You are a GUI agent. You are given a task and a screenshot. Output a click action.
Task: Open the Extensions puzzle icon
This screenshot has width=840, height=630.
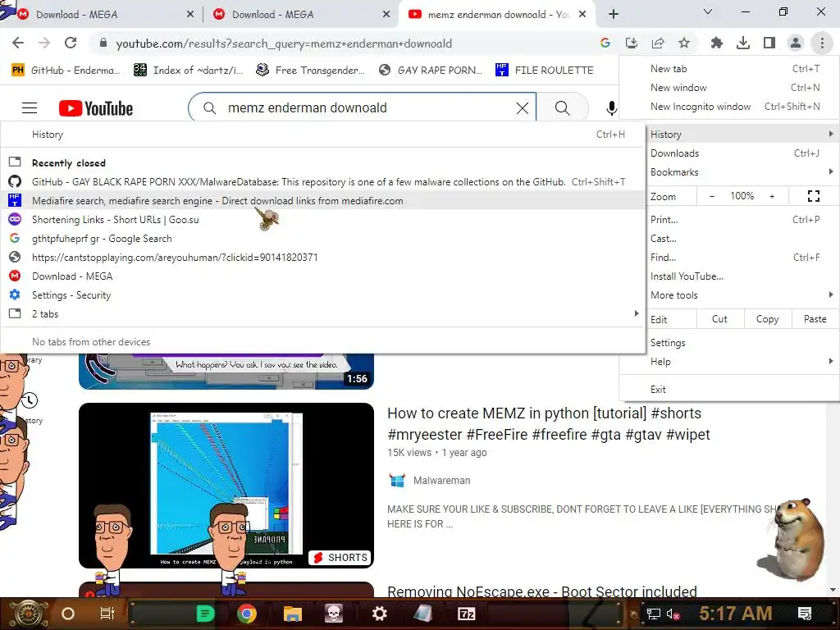pos(717,43)
